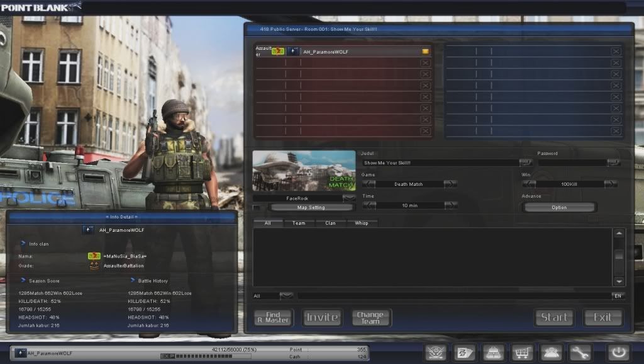Click the Invite button
644x364 pixels.
(x=322, y=317)
